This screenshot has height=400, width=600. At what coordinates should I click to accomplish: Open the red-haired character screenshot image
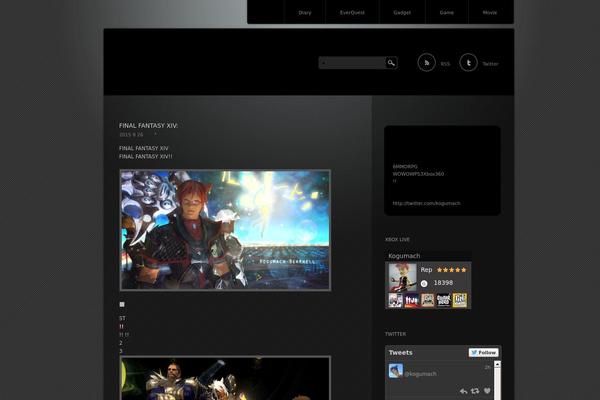[225, 230]
